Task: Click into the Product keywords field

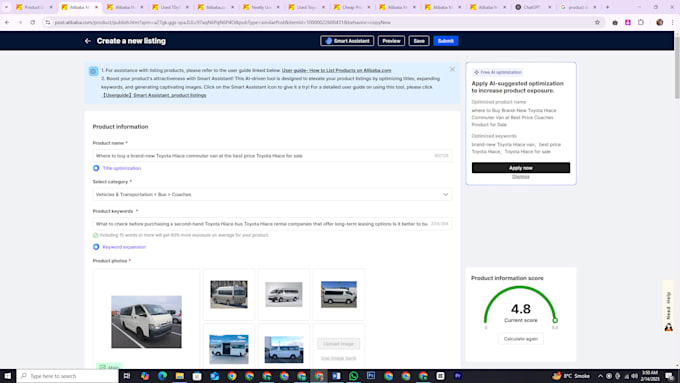Action: (x=272, y=224)
